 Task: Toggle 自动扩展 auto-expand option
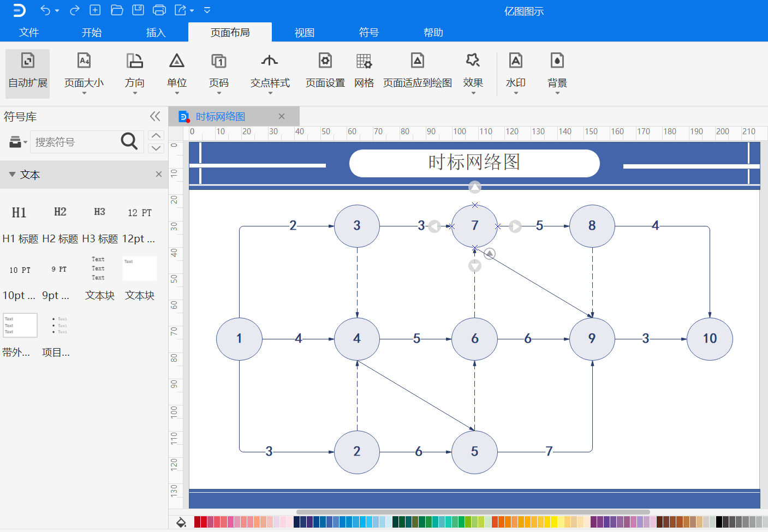28,73
